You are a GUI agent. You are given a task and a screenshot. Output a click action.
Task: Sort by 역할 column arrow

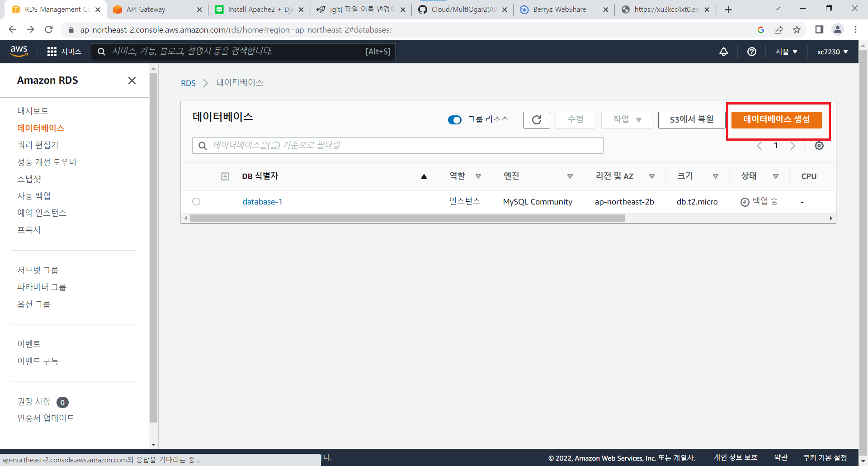[x=478, y=176]
